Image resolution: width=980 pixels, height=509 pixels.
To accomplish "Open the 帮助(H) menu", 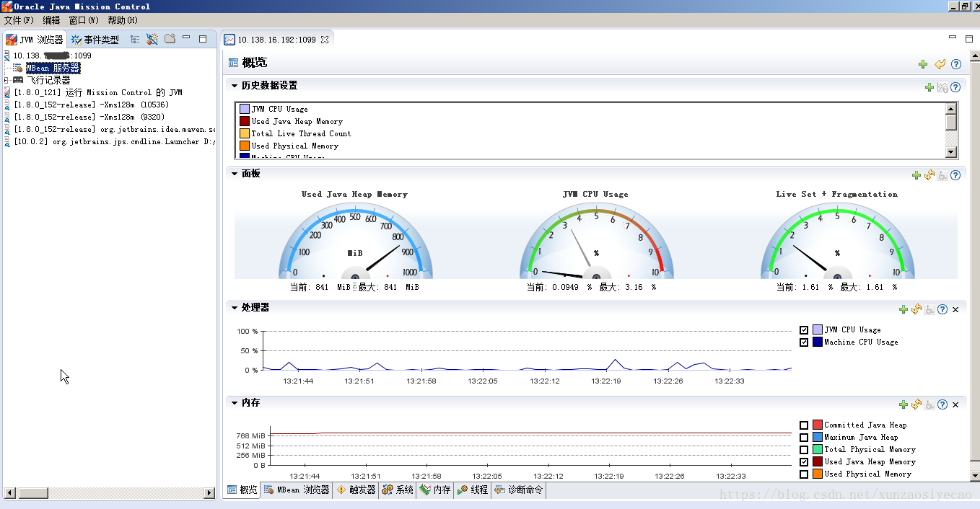I will point(123,20).
